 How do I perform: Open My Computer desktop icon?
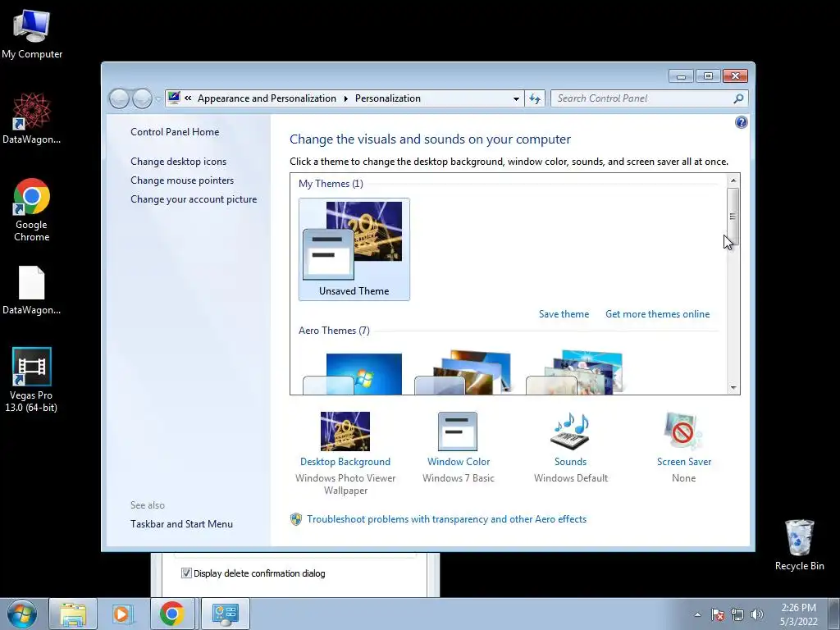point(32,34)
